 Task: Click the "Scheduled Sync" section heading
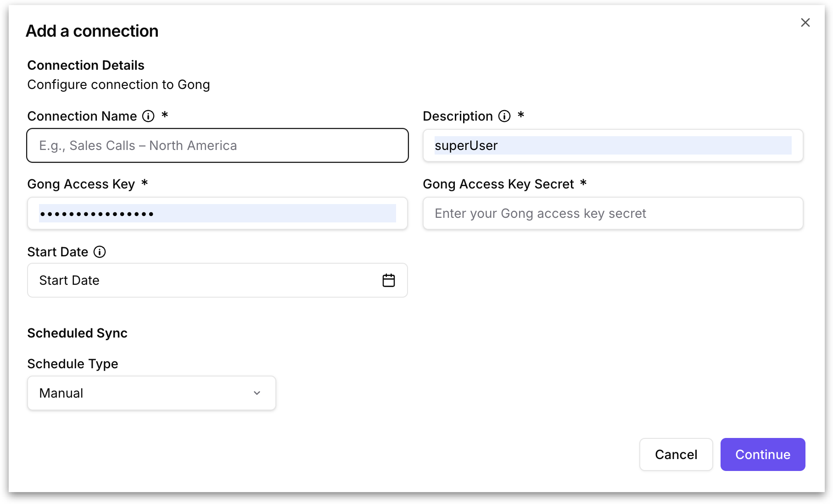coord(77,333)
